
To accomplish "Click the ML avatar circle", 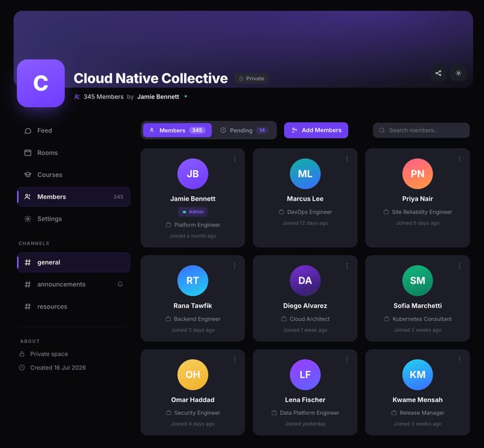I will pos(305,173).
